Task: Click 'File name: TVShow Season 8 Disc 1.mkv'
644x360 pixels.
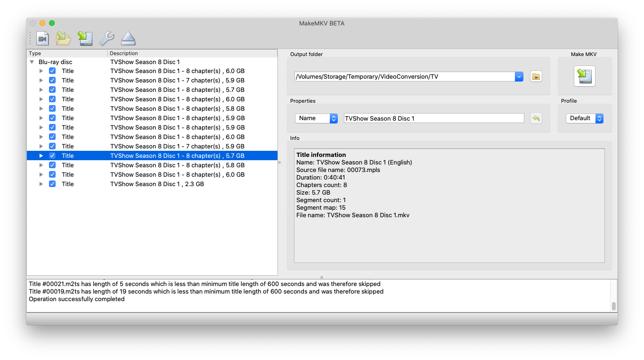Action: 353,215
